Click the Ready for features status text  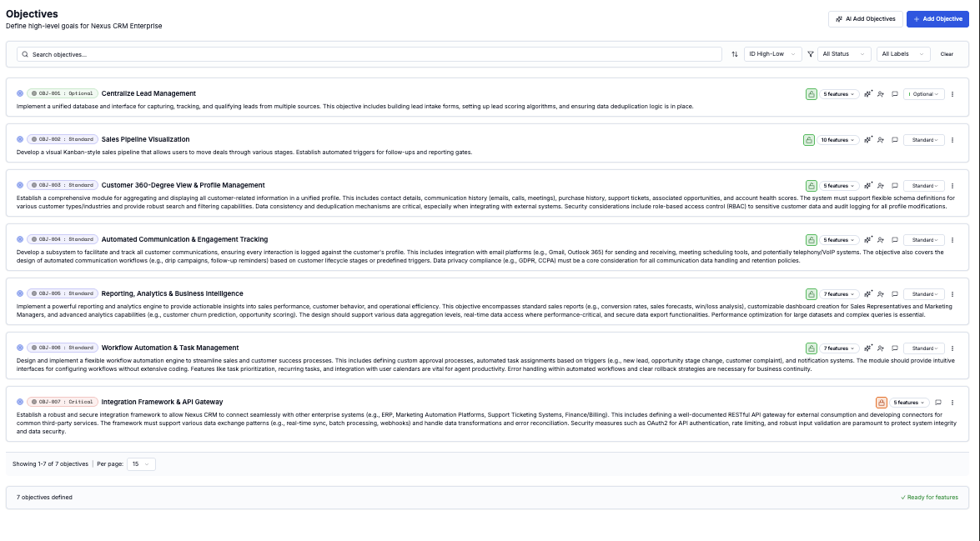929,498
